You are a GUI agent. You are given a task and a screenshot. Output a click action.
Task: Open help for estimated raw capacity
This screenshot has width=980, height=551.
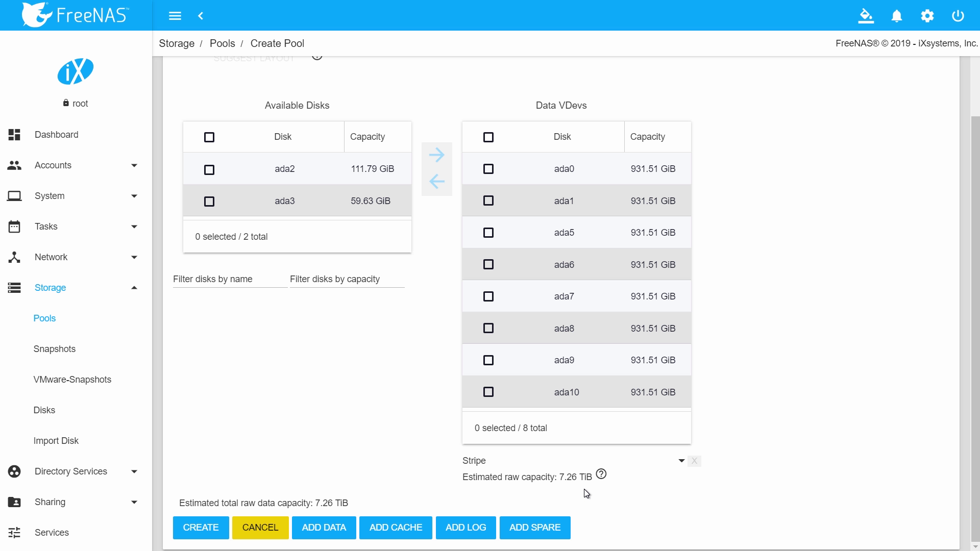pos(601,474)
